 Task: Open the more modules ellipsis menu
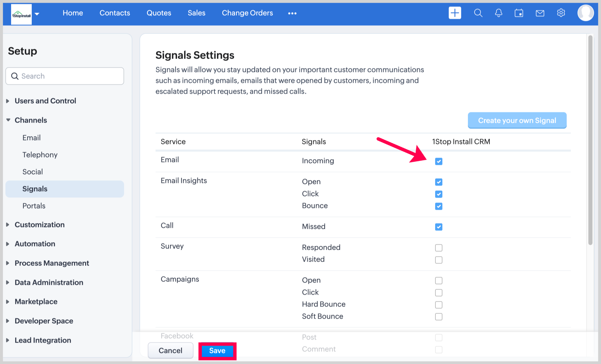point(292,13)
